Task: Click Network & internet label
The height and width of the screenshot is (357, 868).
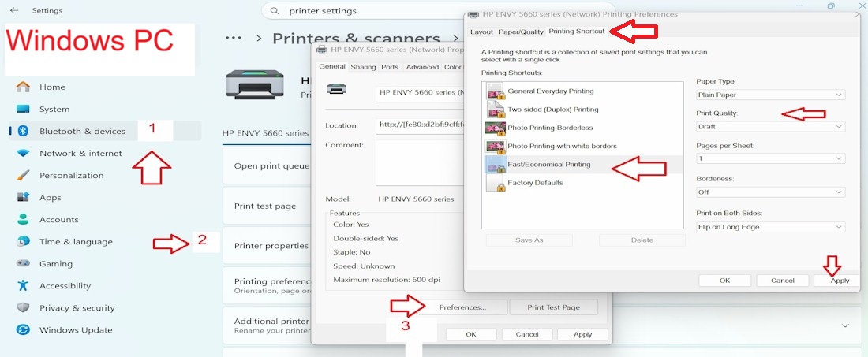Action: click(80, 153)
